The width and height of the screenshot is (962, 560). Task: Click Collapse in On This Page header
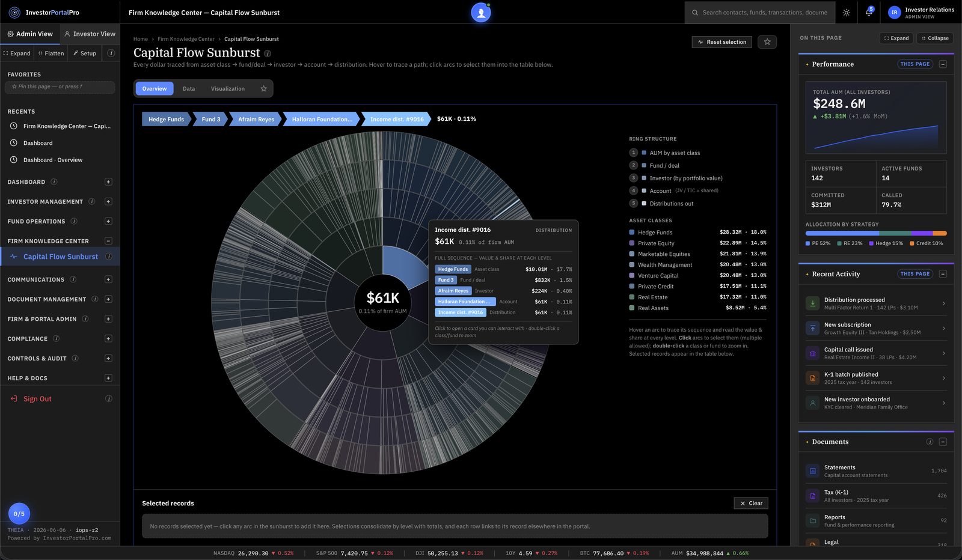935,38
